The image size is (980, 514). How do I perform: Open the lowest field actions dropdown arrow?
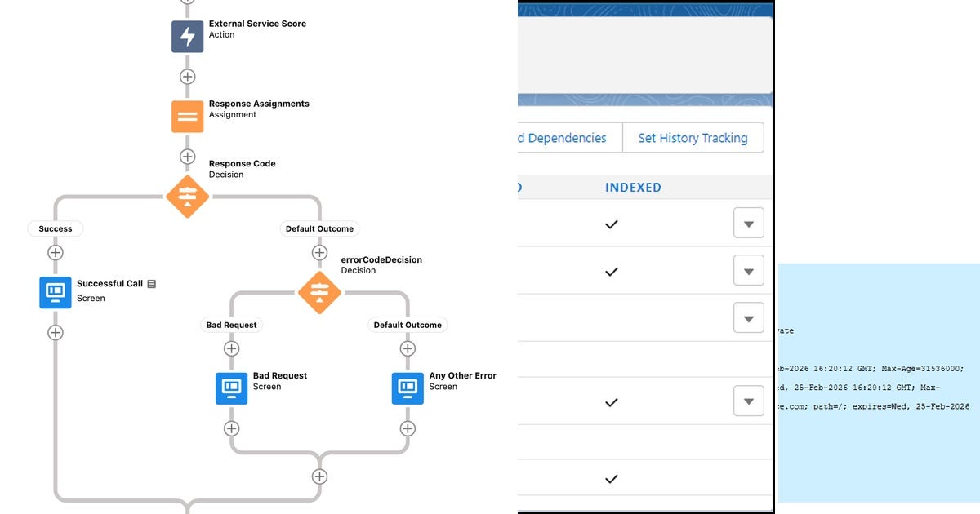pyautogui.click(x=748, y=401)
